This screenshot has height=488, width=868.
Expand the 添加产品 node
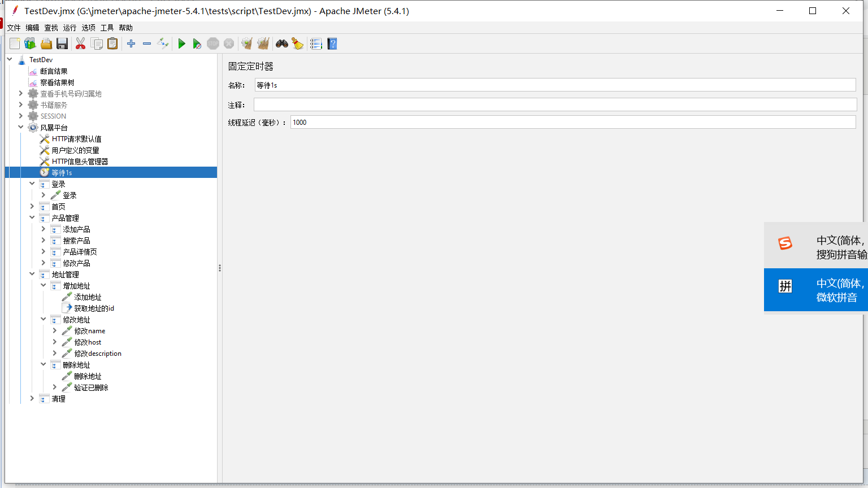click(44, 229)
